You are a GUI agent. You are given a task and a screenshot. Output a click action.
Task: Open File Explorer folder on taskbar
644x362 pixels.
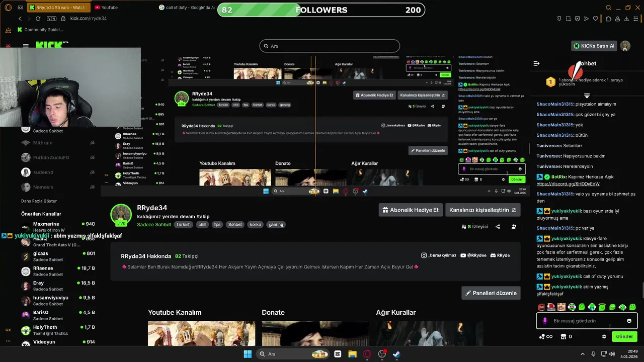tap(352, 354)
